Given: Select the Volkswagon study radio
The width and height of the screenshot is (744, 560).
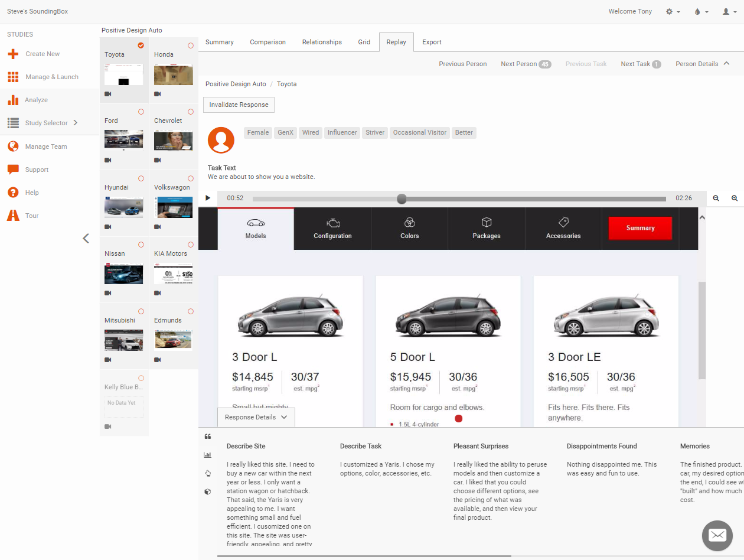Looking at the screenshot, I should click(190, 178).
